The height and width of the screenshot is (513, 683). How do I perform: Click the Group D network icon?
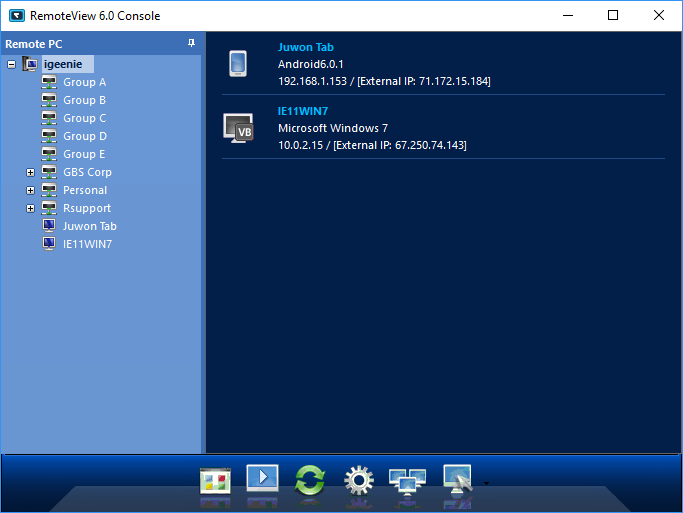point(49,136)
